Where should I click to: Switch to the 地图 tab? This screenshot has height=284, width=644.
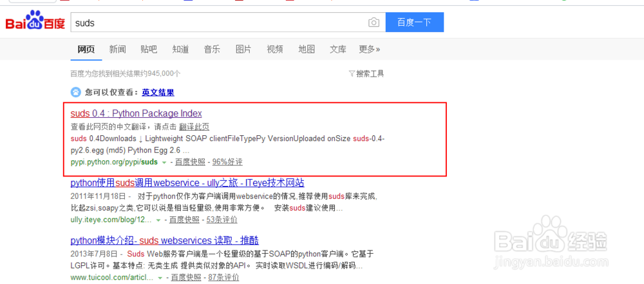(307, 50)
